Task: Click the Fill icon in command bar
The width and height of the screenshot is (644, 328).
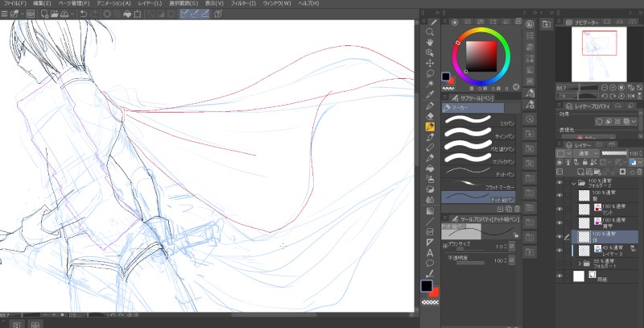Action: coord(127,14)
